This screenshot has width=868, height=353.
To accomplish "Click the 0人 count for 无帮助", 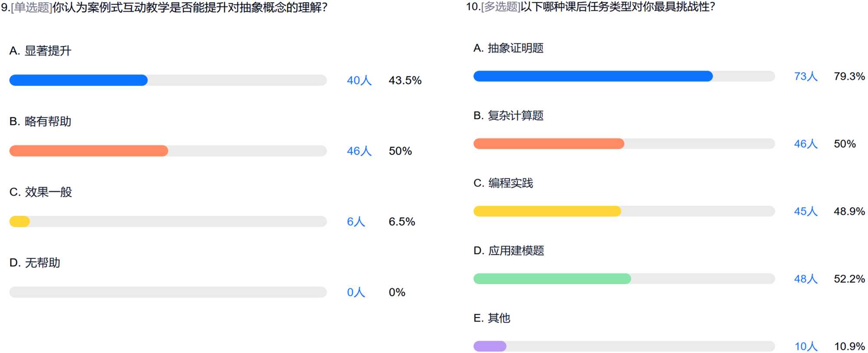I will pos(355,293).
